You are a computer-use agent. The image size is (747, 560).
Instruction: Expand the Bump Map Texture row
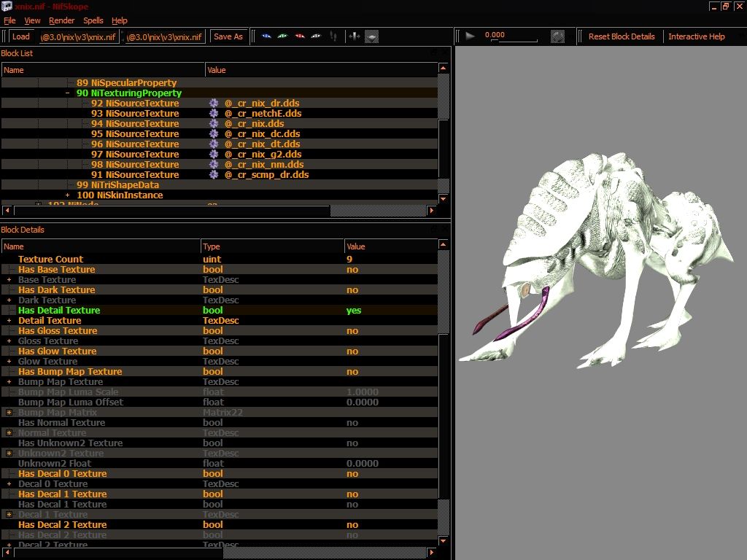coord(9,382)
